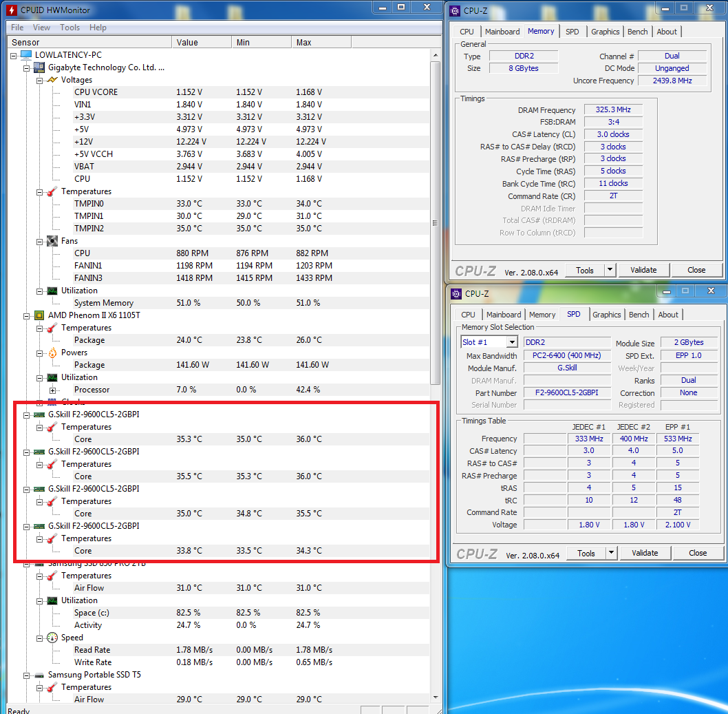Click the HWMonitor title bar app icon
This screenshot has height=714, width=728.
click(12, 10)
